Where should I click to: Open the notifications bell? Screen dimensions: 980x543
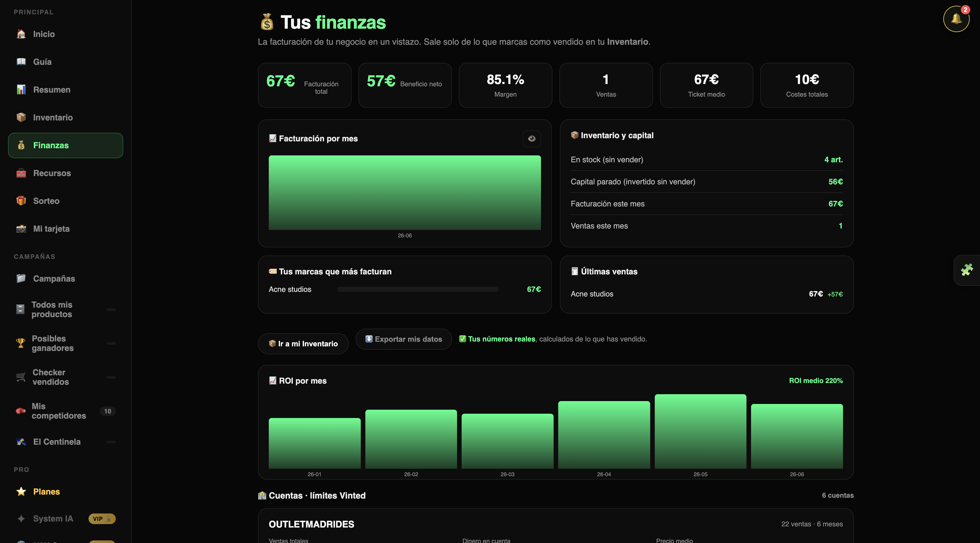tap(956, 19)
